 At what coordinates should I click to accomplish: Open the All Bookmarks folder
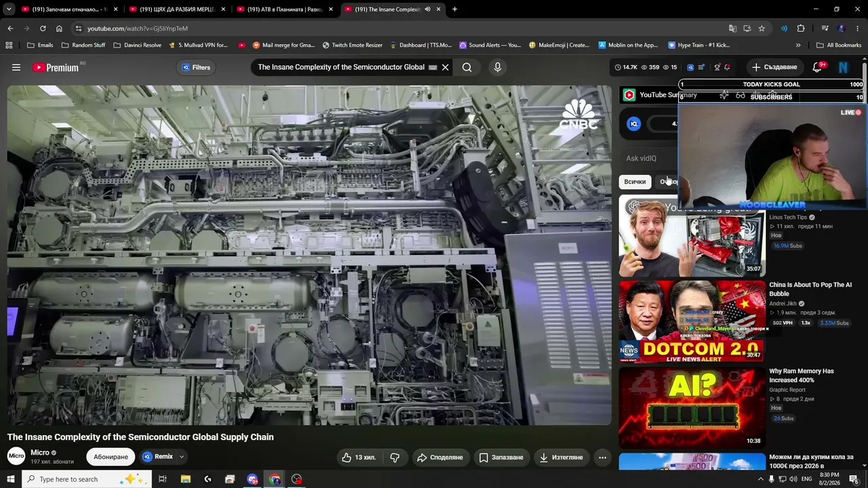[x=839, y=45]
